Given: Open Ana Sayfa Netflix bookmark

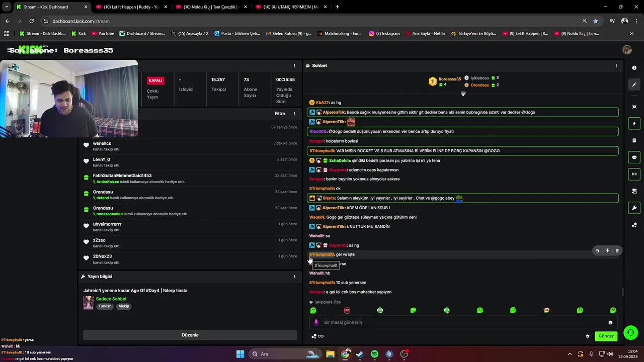Looking at the screenshot, I should pos(425,34).
